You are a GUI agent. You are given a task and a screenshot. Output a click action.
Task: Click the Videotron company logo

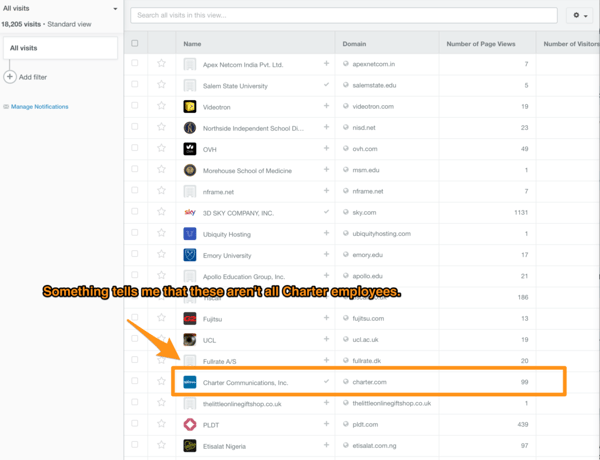click(190, 106)
